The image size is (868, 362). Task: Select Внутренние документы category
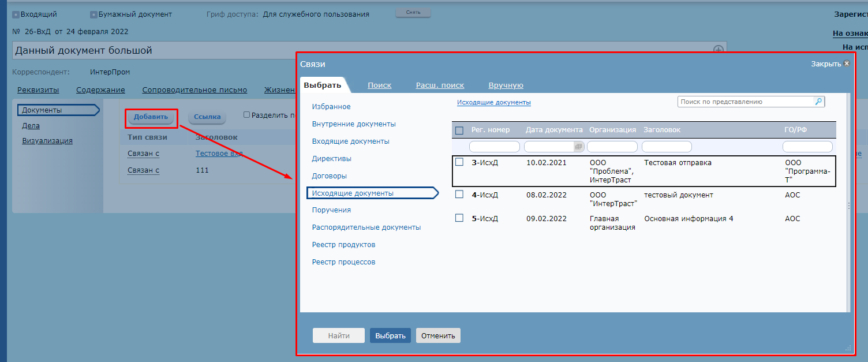(x=354, y=124)
